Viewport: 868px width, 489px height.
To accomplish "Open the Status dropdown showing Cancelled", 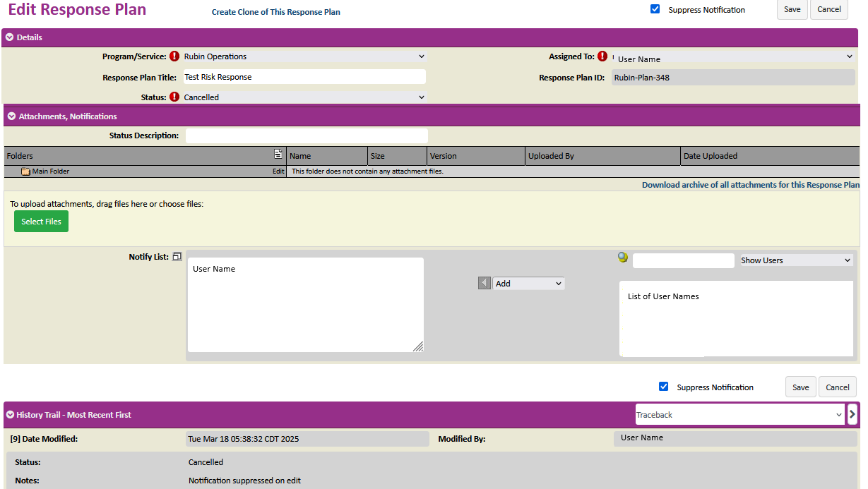I will click(304, 97).
